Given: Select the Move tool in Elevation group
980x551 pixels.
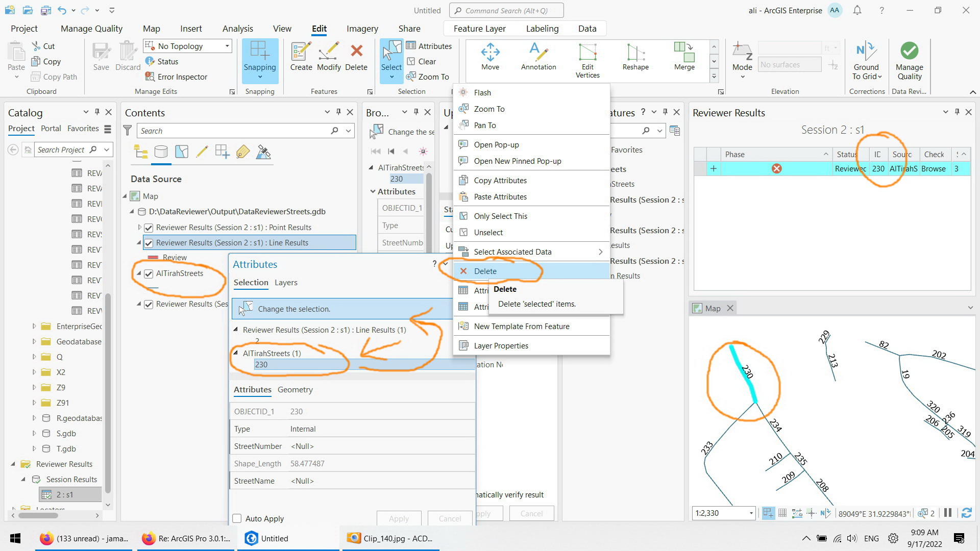Looking at the screenshot, I should tap(489, 56).
